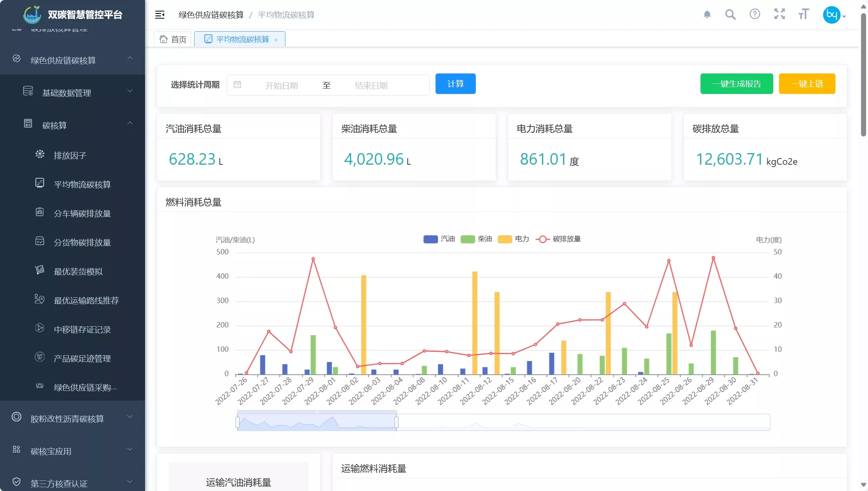Click the 分车辆碳排放量 icon
The width and height of the screenshot is (868, 491).
pyautogui.click(x=40, y=212)
